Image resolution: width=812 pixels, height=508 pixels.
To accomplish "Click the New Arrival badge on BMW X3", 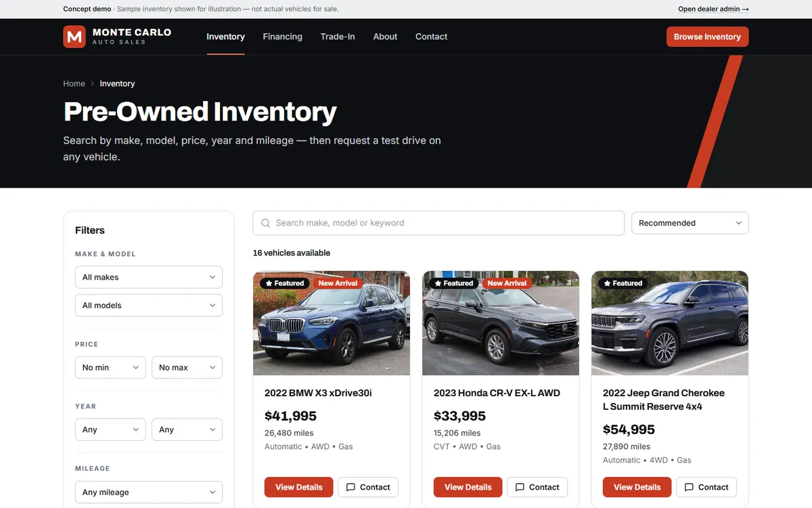I will tap(338, 283).
